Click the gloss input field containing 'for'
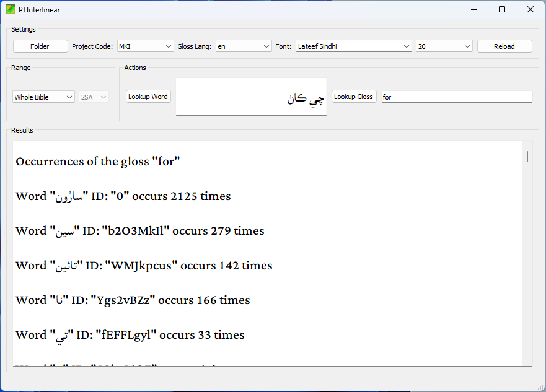The width and height of the screenshot is (546, 392). (x=457, y=97)
